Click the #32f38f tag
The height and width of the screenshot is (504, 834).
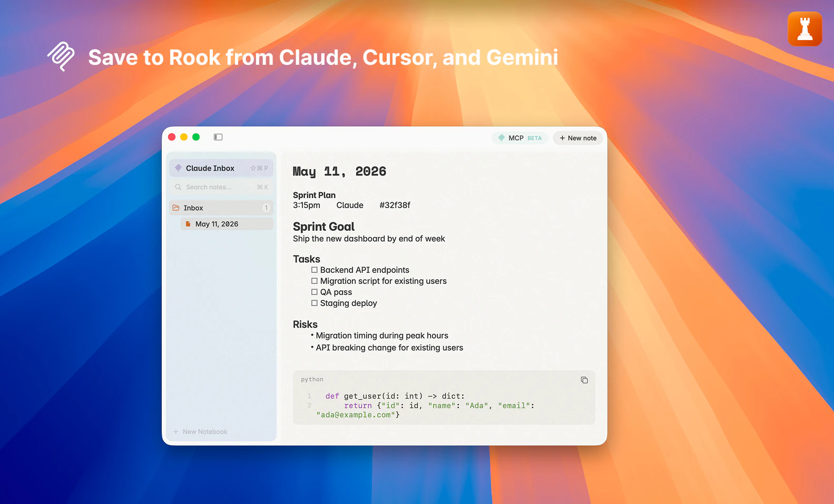pos(395,205)
